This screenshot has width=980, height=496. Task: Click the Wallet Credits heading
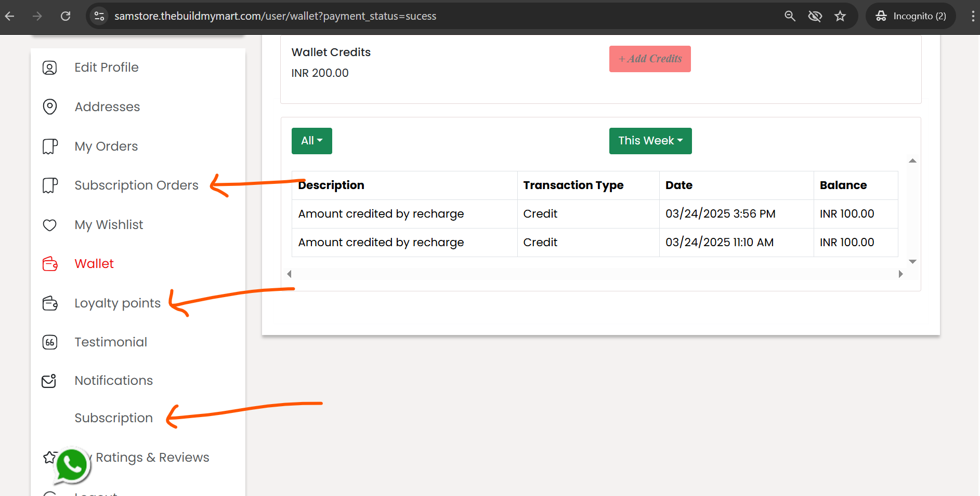pyautogui.click(x=331, y=52)
